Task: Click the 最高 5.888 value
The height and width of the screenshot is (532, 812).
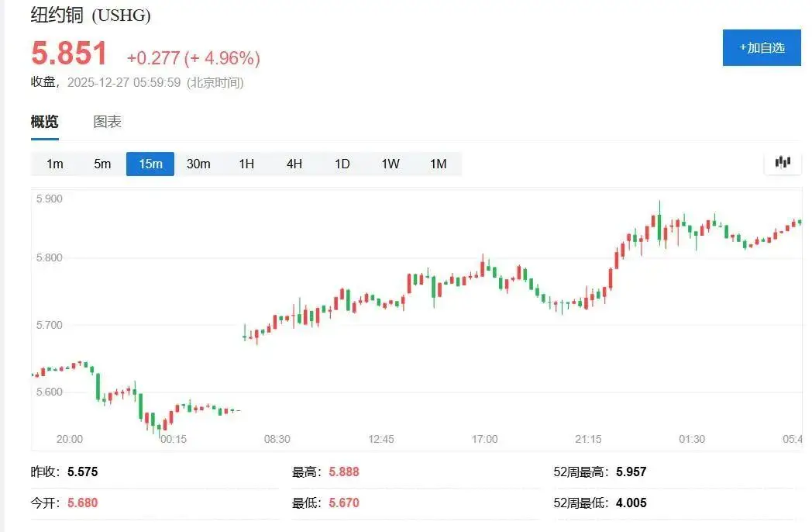Action: (x=342, y=472)
